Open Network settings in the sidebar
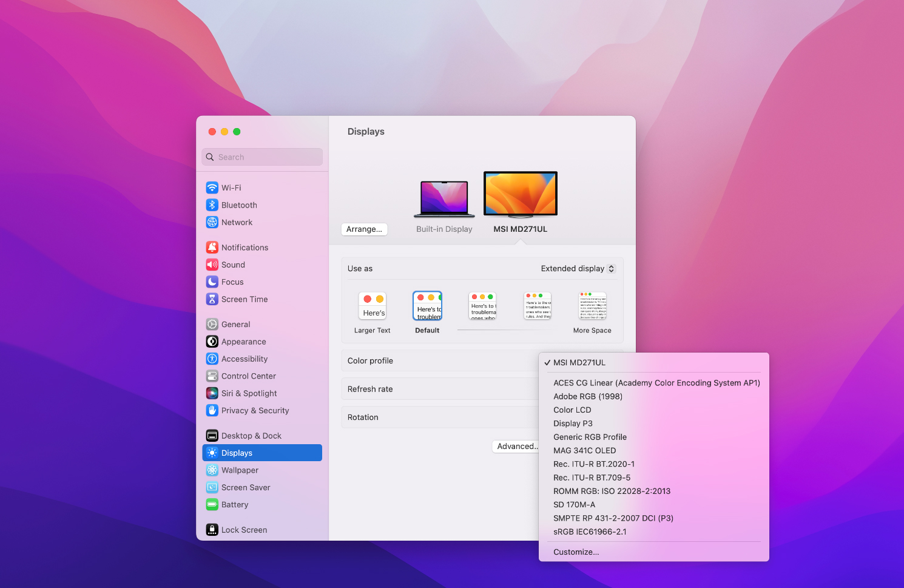The height and width of the screenshot is (588, 904). (237, 222)
